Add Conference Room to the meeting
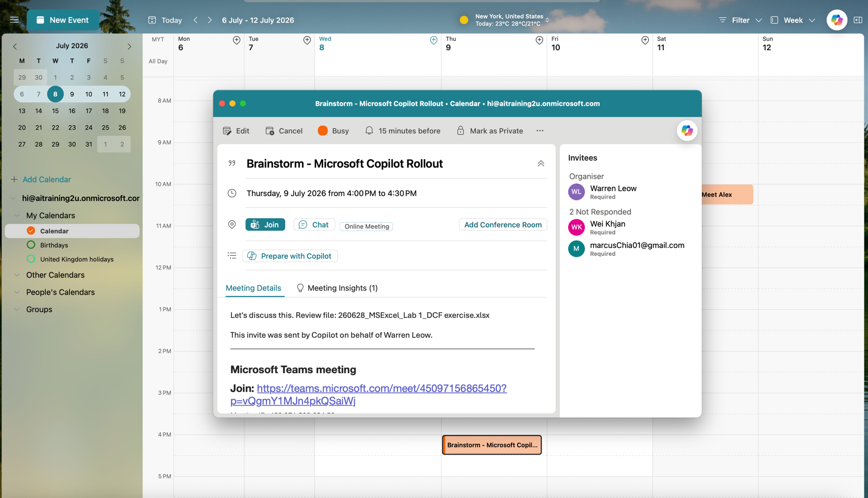 [503, 224]
